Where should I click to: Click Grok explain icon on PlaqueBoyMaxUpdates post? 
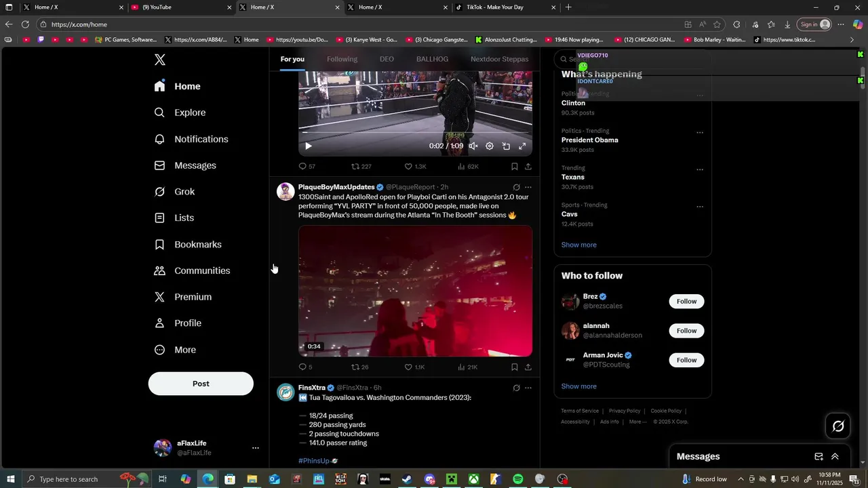[516, 187]
